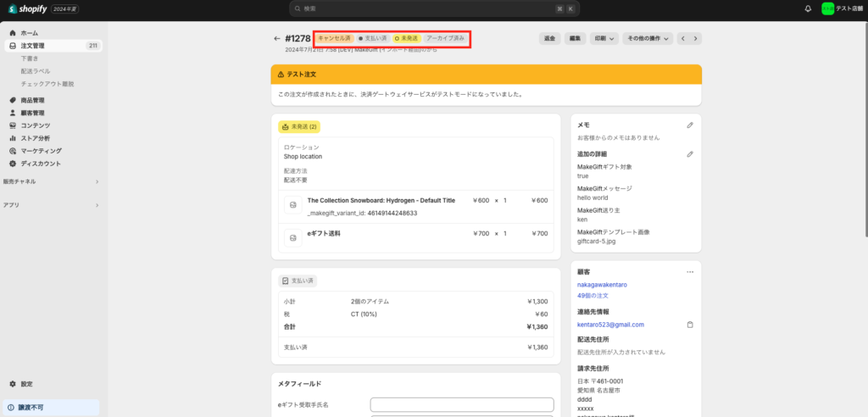Viewport: 868px width, 417px height.
Task: Edit 追加の詳細 with pencil icon
Action: (x=690, y=154)
